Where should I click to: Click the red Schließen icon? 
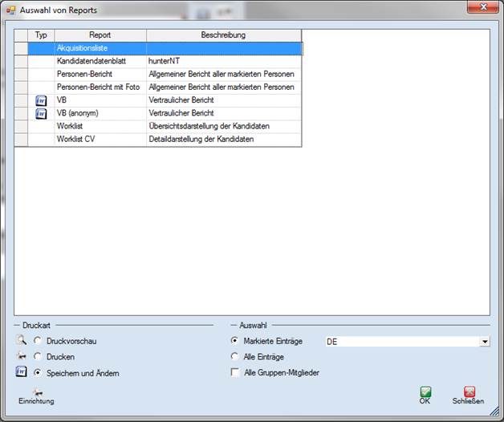(468, 393)
